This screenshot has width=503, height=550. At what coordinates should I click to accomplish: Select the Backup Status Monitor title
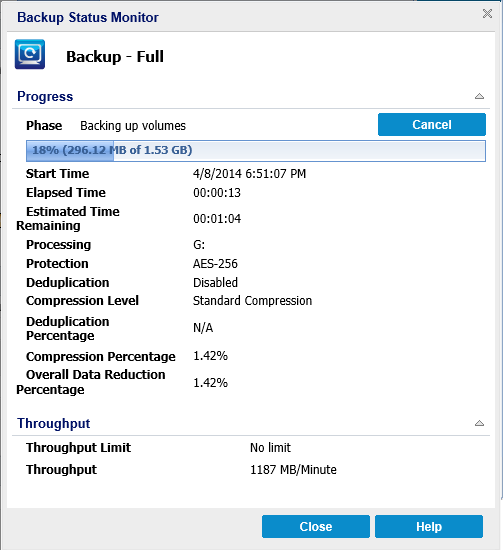coord(88,17)
